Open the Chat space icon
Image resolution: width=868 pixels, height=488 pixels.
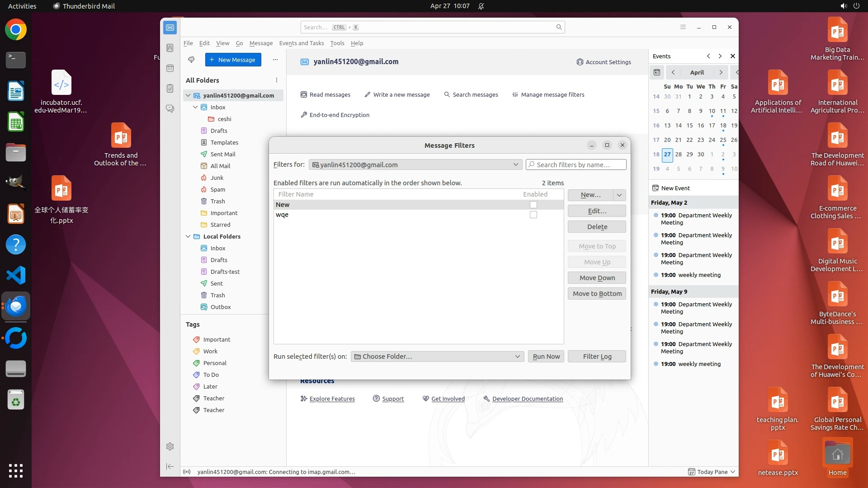(x=170, y=109)
